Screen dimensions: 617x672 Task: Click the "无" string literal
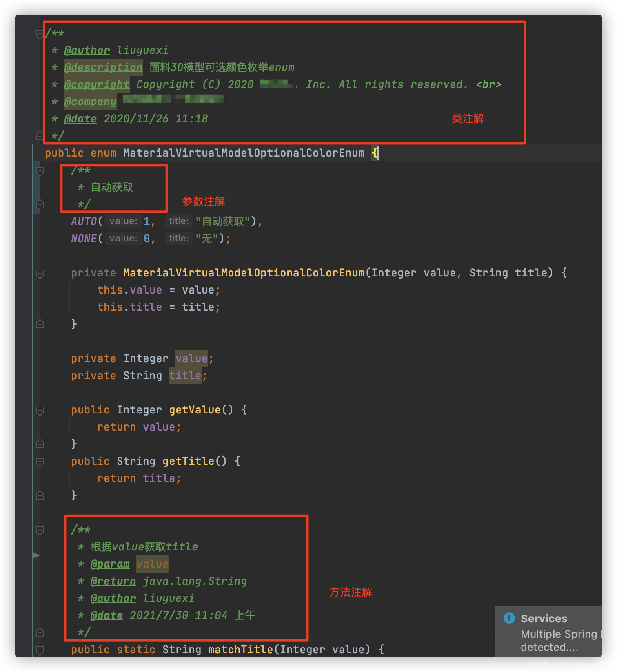pyautogui.click(x=207, y=239)
